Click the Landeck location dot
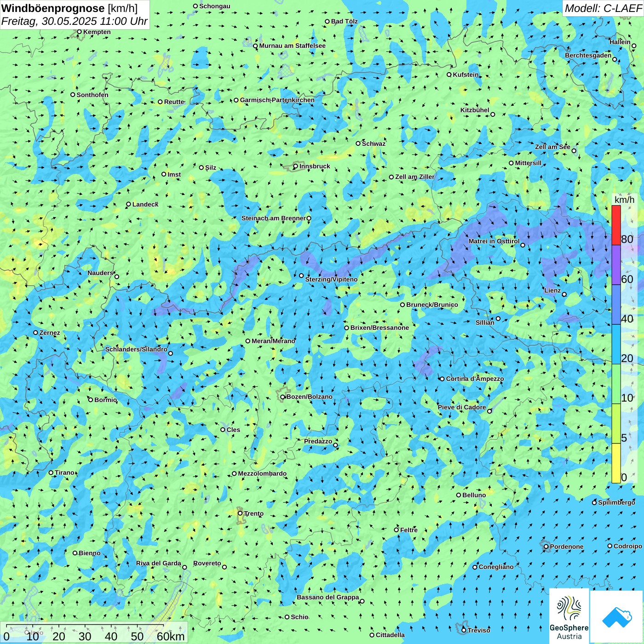The image size is (644, 644). coord(129,204)
